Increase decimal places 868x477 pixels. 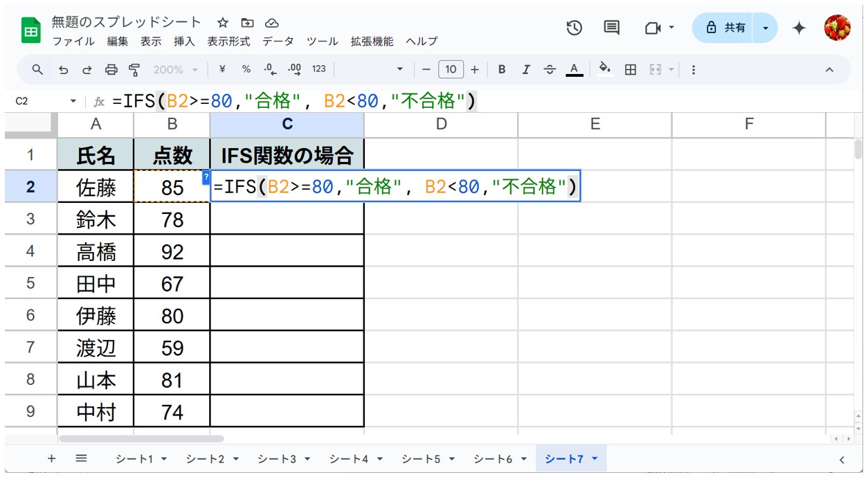[x=294, y=69]
